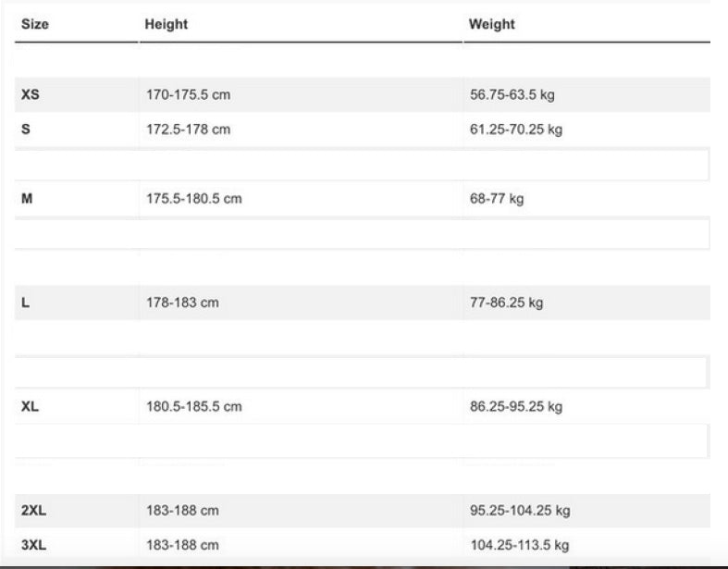728x569 pixels.
Task: Click the 180.5-185.5 cm height cell
Action: point(194,406)
